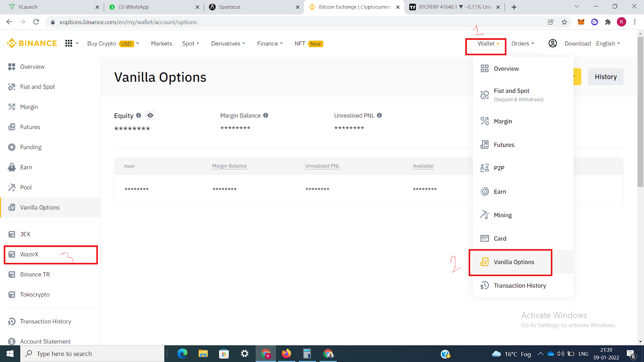Switch to the VLaunch browser tab
644x362 pixels.
coord(53,7)
